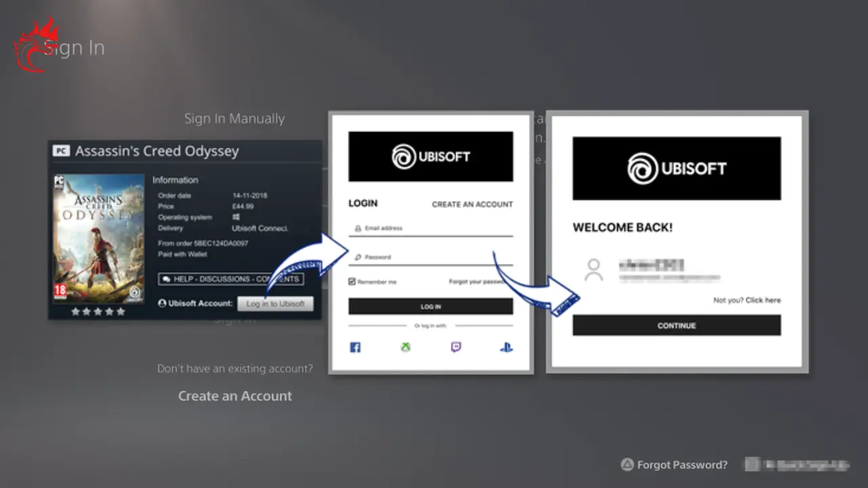This screenshot has width=868, height=488.
Task: Click the Ubisoft logo in Welcome Back panel
Action: (x=677, y=168)
